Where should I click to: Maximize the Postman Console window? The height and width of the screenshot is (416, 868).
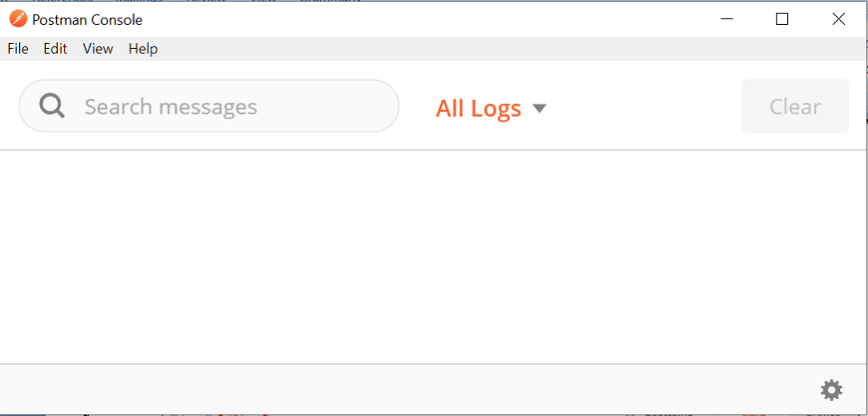(x=782, y=19)
